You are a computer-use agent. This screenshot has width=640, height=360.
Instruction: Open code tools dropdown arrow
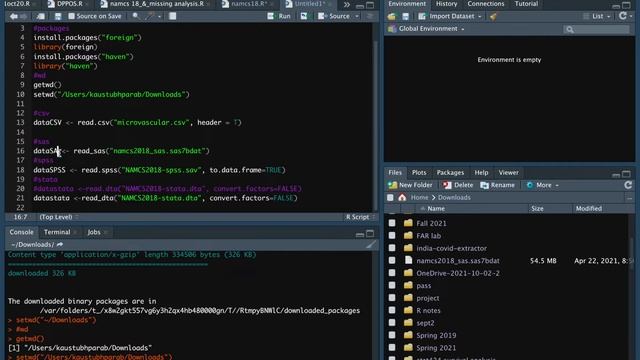click(159, 16)
